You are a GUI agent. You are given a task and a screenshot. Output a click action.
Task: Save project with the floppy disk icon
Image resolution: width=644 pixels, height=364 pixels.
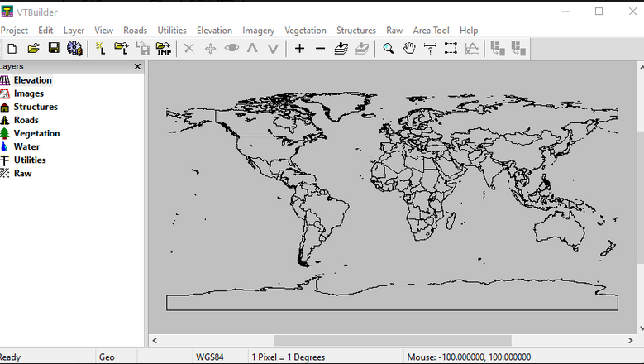(54, 49)
